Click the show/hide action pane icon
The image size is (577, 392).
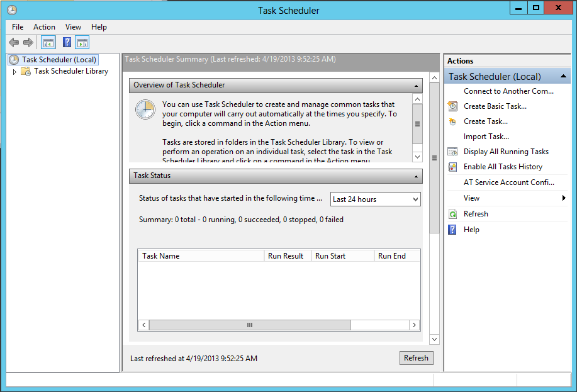(x=82, y=43)
